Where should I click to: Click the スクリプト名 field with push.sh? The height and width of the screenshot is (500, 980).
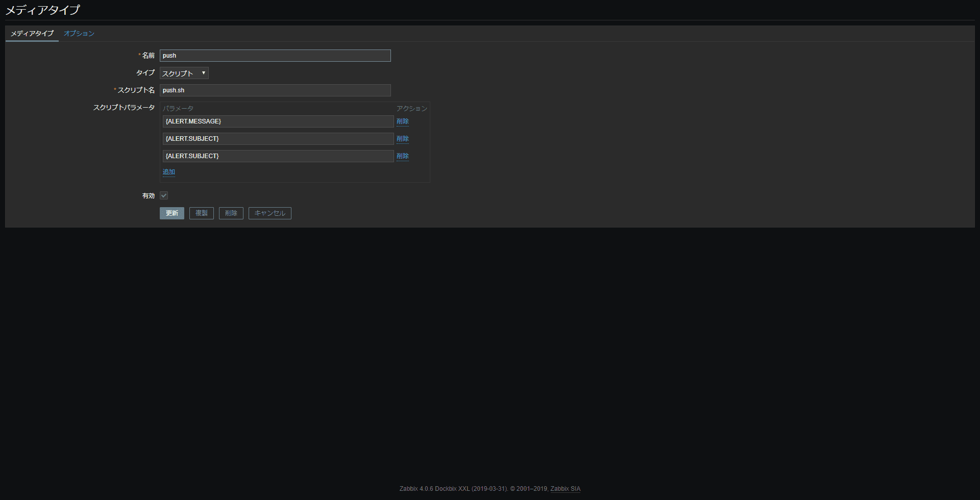[x=275, y=90]
